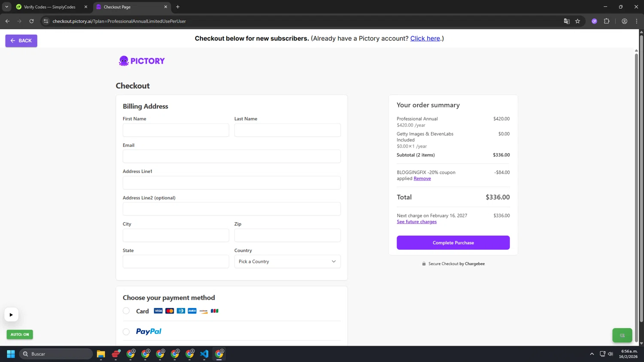The height and width of the screenshot is (362, 644).
Task: Click the American Express icon
Action: coord(192,311)
